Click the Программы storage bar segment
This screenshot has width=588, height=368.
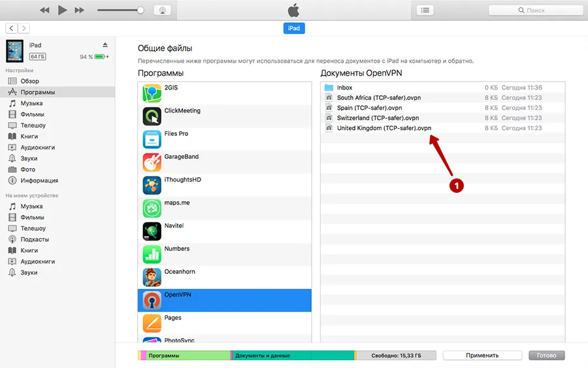188,355
